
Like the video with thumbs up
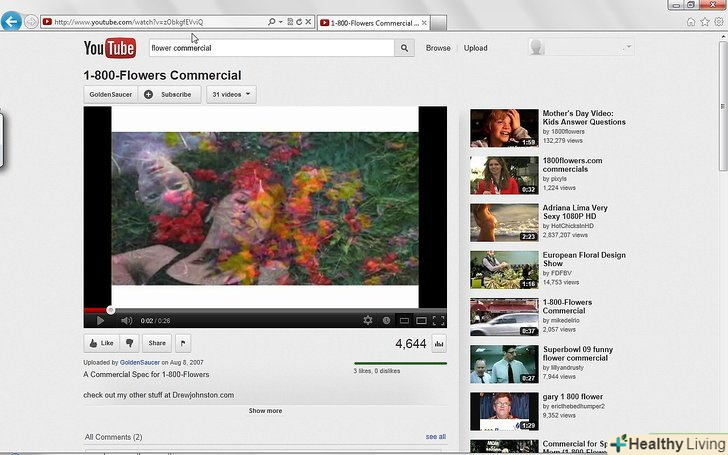[101, 343]
